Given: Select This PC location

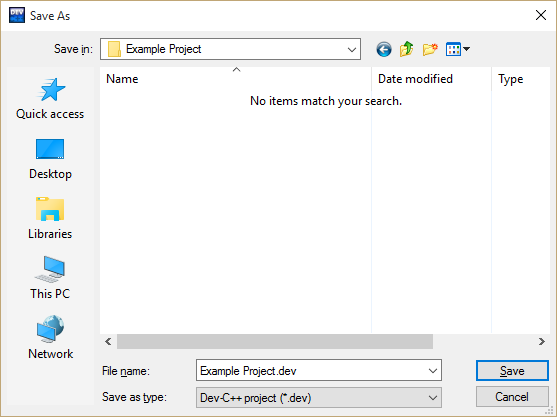Looking at the screenshot, I should [x=50, y=278].
